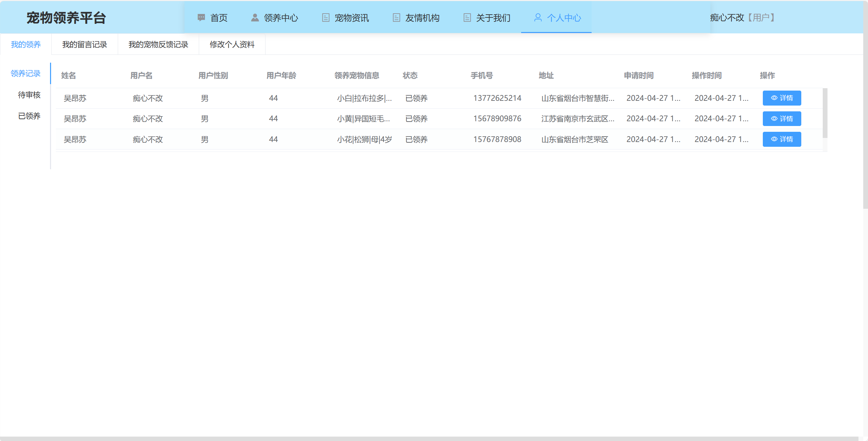The width and height of the screenshot is (868, 441).
Task: Filter by 已领养 in side menu
Action: 29,116
